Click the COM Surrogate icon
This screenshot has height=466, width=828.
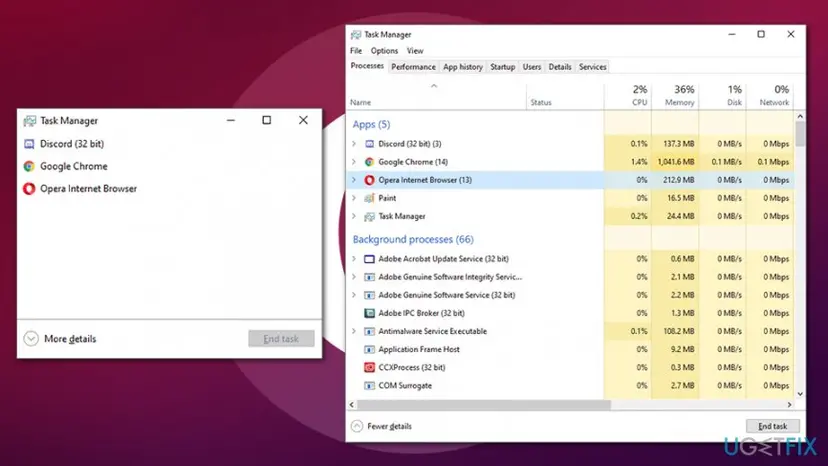click(x=370, y=386)
